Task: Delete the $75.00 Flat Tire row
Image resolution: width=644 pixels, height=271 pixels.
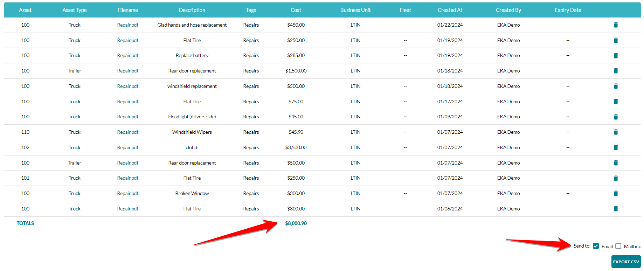Action: click(616, 102)
